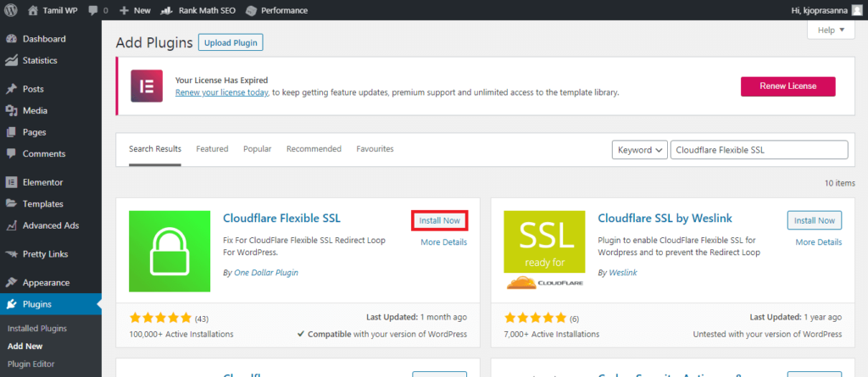Viewport: 868px width, 377px height.
Task: Open the Cloudflare Flexible SSL title link
Action: point(281,218)
